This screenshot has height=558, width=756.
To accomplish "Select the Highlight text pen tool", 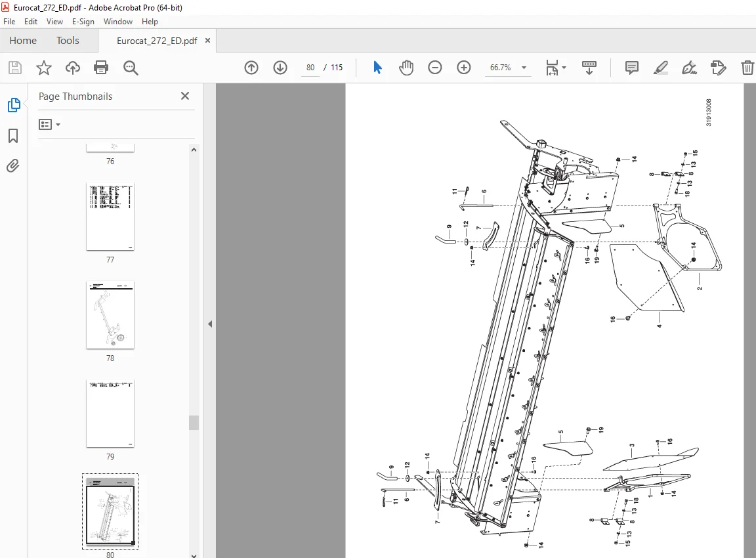I will pyautogui.click(x=661, y=68).
